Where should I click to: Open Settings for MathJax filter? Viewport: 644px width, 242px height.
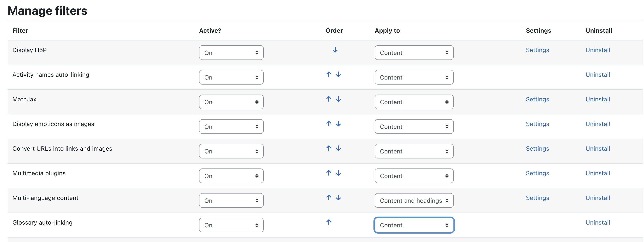coord(537,99)
